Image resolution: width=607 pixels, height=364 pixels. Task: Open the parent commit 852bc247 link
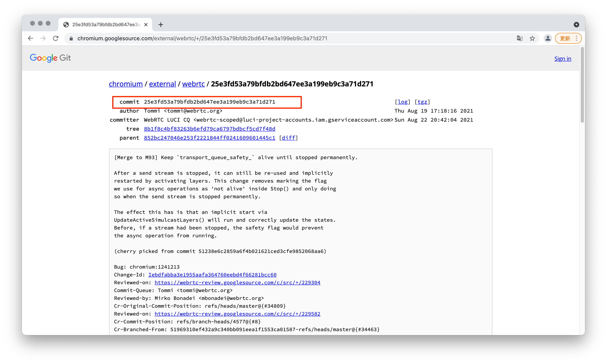209,138
